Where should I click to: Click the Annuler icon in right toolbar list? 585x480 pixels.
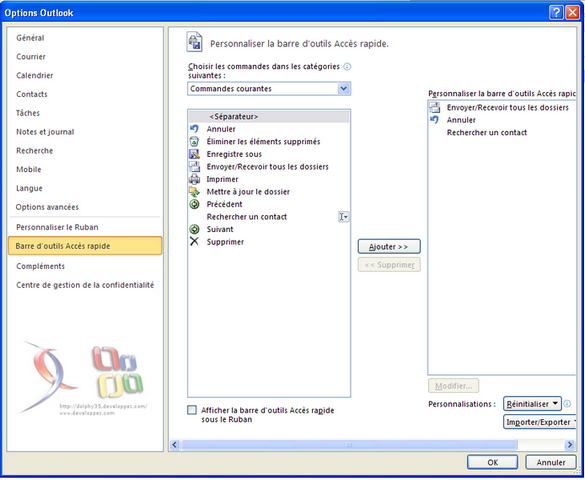[x=434, y=120]
